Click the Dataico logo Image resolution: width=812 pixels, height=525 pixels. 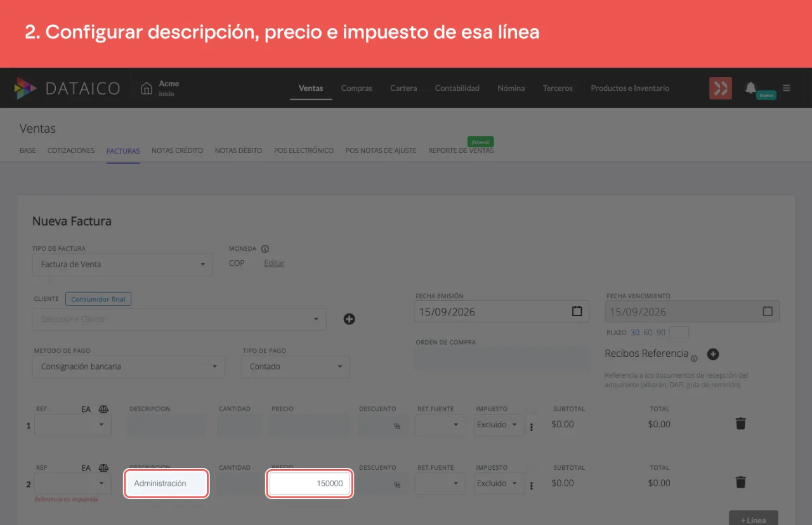[67, 88]
